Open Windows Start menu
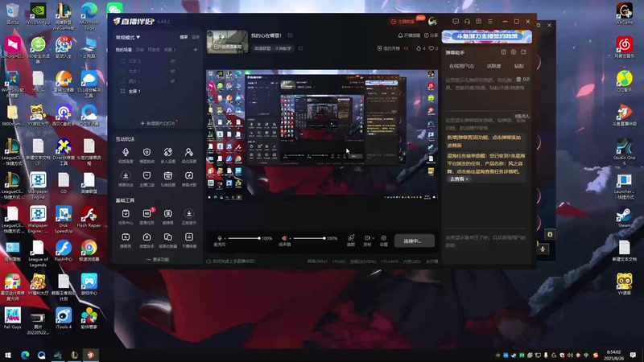This screenshot has height=362, width=644. (x=8, y=355)
